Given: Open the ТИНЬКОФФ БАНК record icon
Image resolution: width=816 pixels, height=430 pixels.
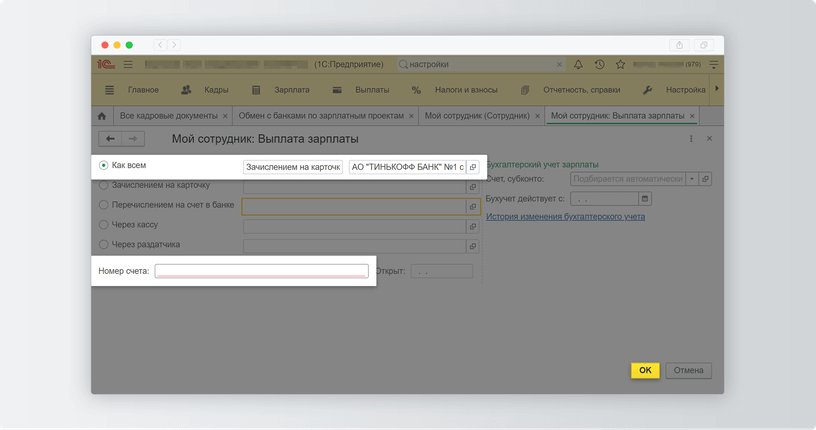Looking at the screenshot, I should [x=473, y=167].
